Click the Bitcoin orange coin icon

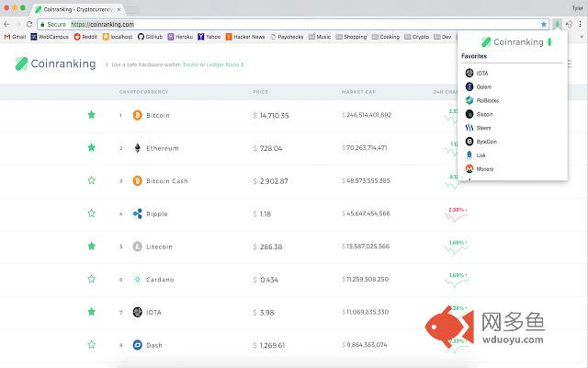click(x=138, y=115)
